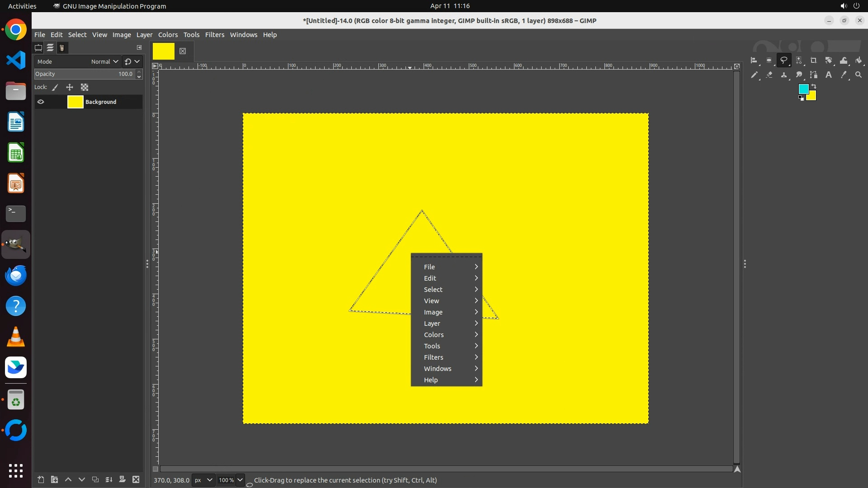
Task: Pick the Bucket Fill tool
Action: [x=859, y=60]
